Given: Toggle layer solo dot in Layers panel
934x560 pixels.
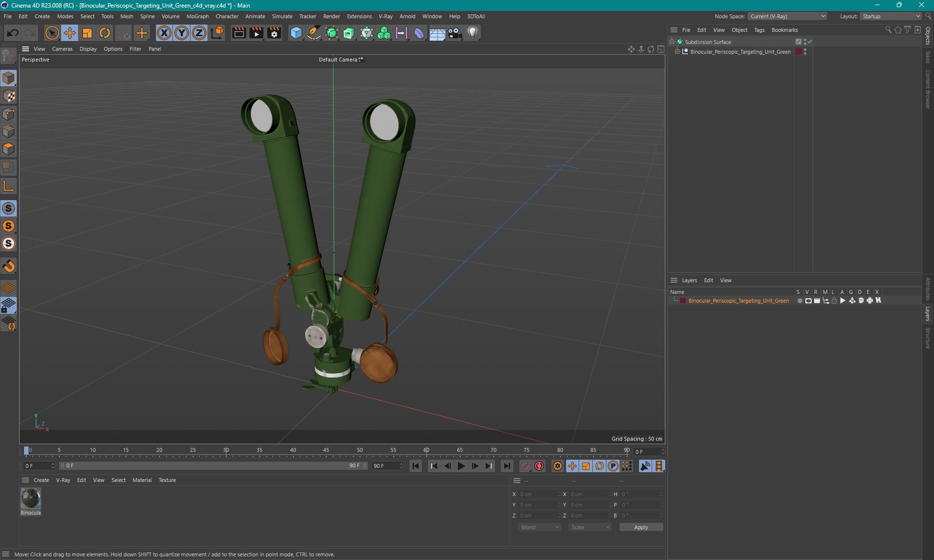Looking at the screenshot, I should [x=800, y=301].
